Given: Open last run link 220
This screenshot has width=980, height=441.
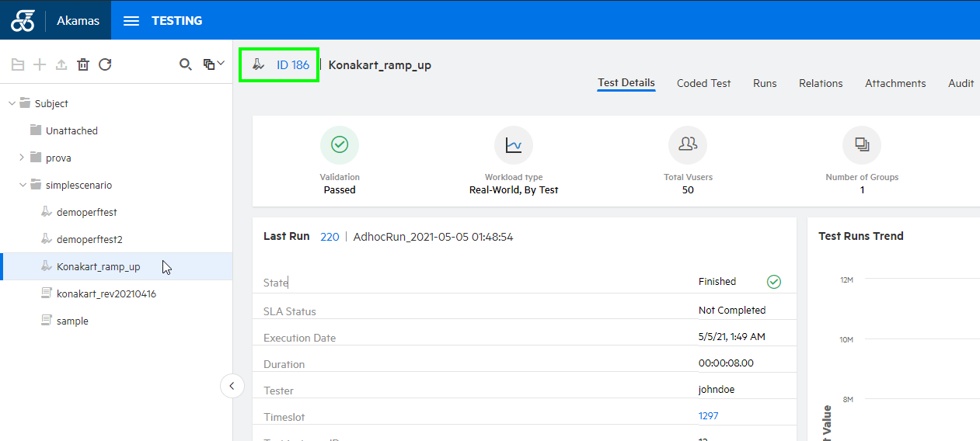Looking at the screenshot, I should (x=330, y=237).
